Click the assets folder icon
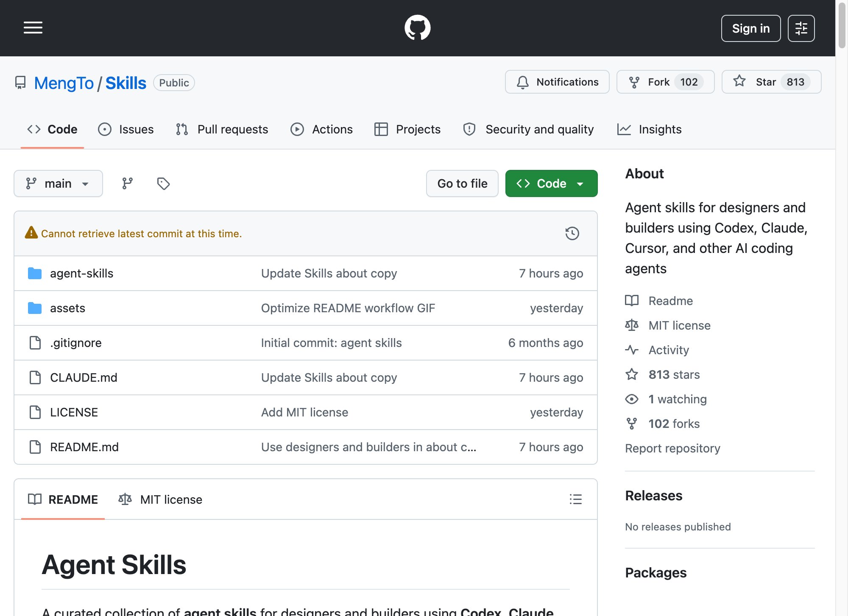Image resolution: width=848 pixels, height=616 pixels. point(35,308)
